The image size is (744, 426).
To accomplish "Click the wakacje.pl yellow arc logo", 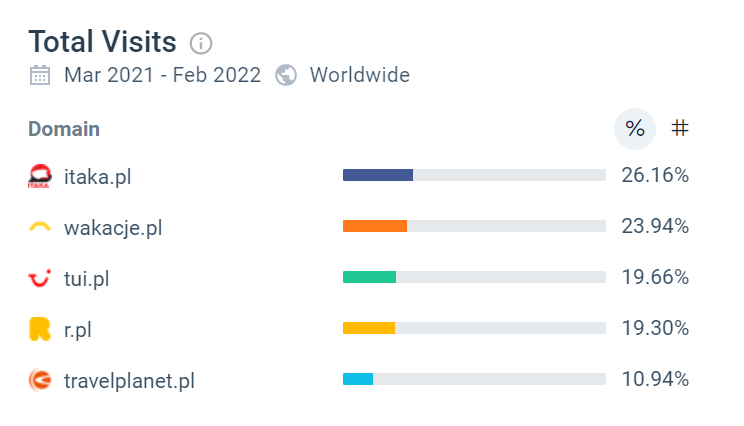I will 40,227.
